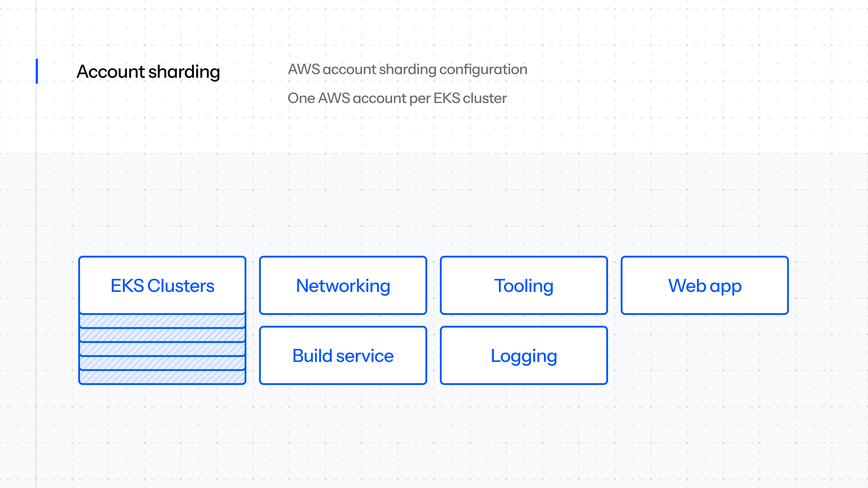Click the Build service box
868x488 pixels.
pyautogui.click(x=343, y=355)
